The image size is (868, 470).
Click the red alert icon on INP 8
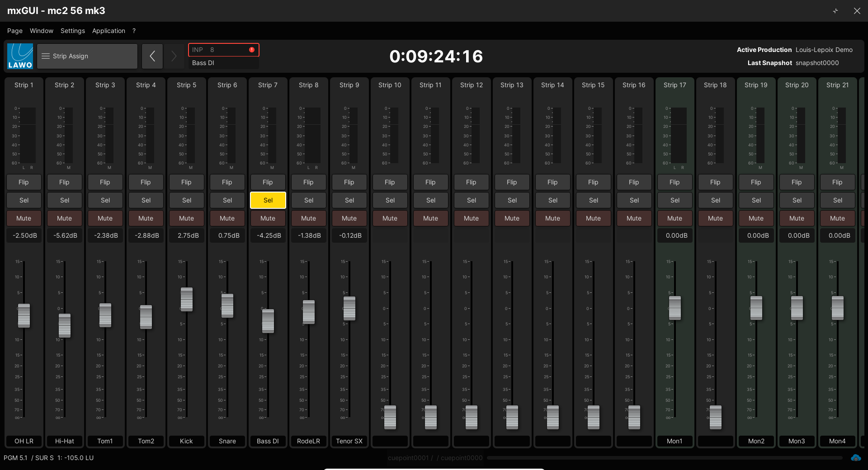[x=252, y=50]
